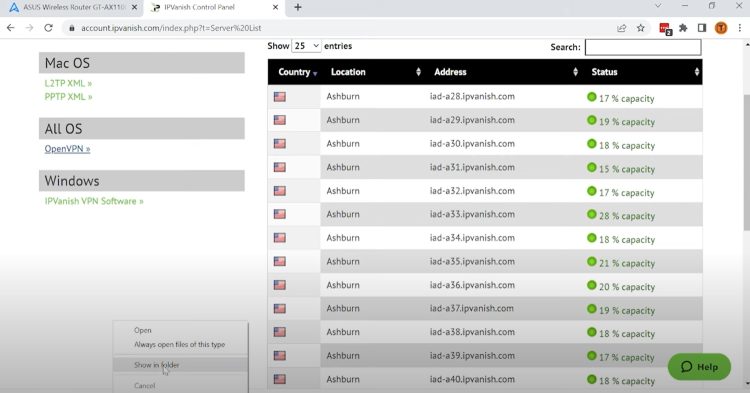Select address iad-a30.ipvanish.com

(x=472, y=143)
